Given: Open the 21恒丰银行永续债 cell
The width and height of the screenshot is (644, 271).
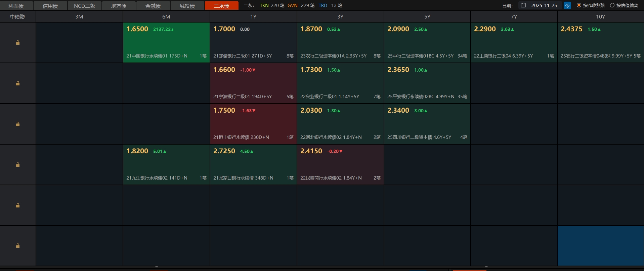Looking at the screenshot, I should 253,124.
